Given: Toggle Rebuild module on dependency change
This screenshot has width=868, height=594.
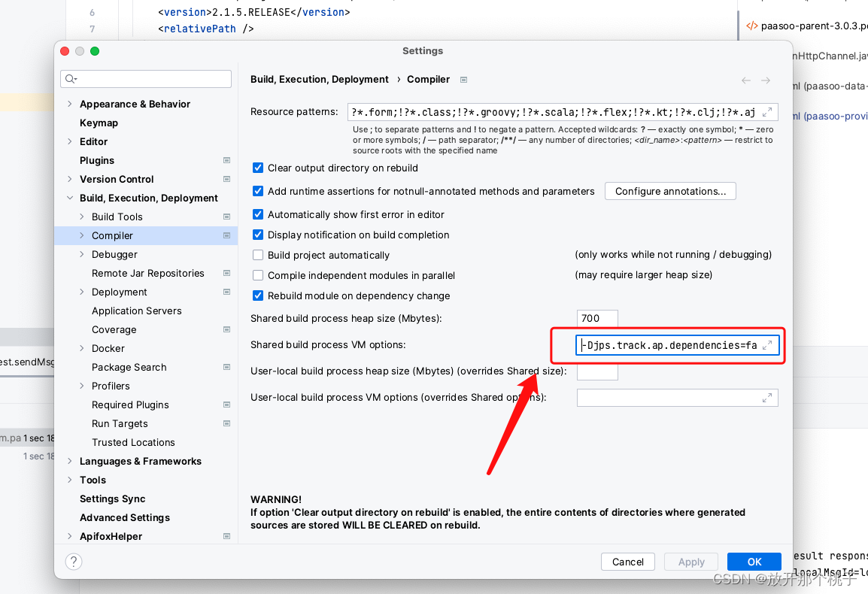Looking at the screenshot, I should click(x=258, y=295).
